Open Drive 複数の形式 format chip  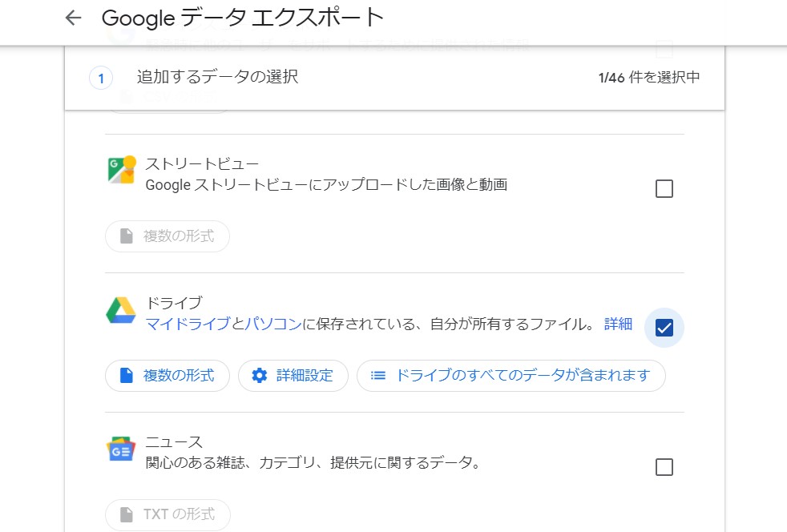pyautogui.click(x=167, y=375)
